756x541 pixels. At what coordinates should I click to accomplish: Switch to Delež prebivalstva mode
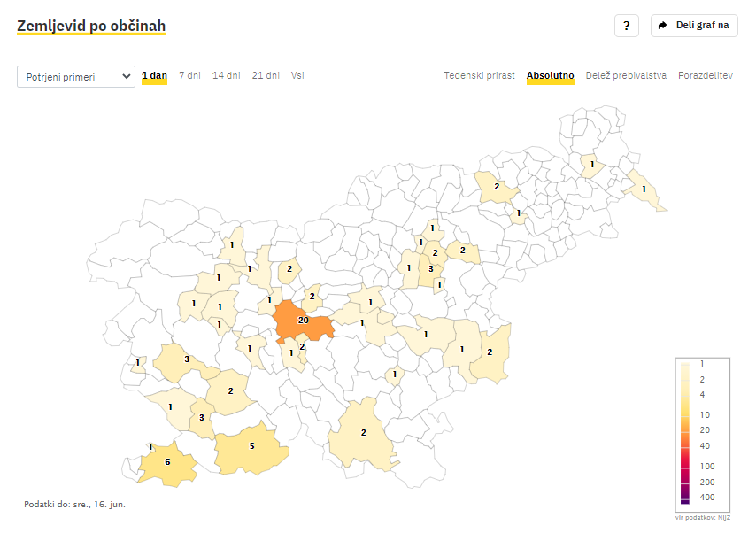coord(626,75)
